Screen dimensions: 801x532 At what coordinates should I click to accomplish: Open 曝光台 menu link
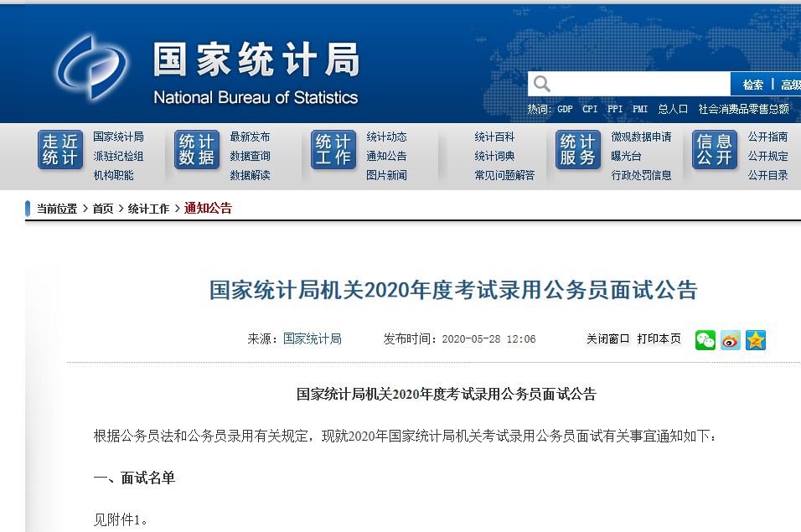626,156
